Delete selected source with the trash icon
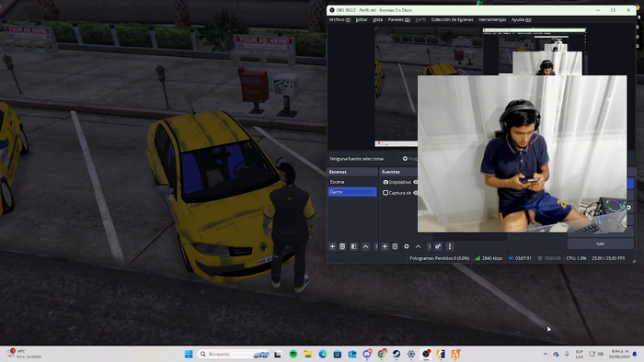644x362 pixels. 395,246
